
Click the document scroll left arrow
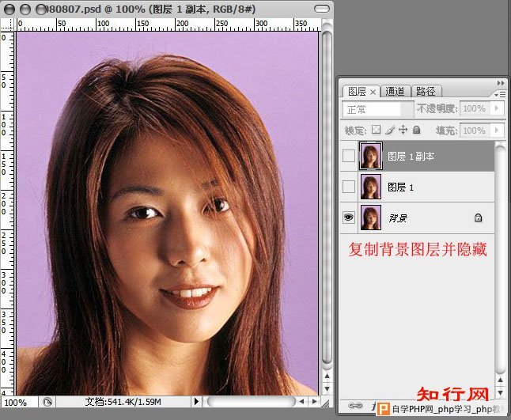click(x=302, y=402)
